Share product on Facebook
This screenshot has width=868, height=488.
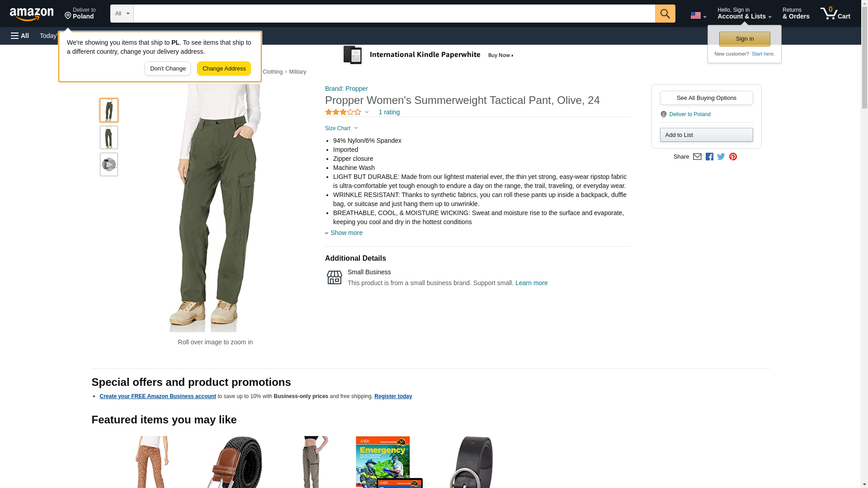[709, 157]
